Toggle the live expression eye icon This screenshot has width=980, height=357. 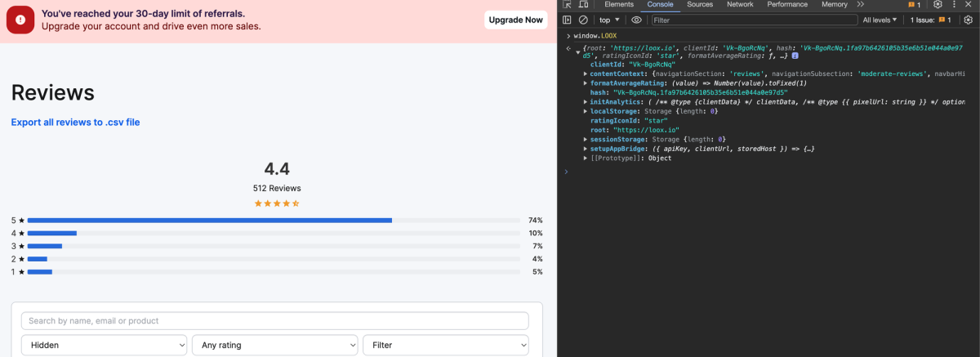637,20
